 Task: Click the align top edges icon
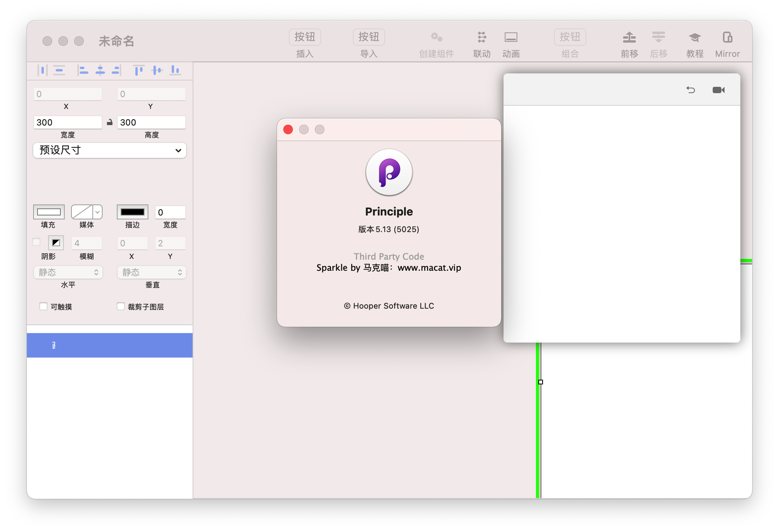[x=139, y=71]
